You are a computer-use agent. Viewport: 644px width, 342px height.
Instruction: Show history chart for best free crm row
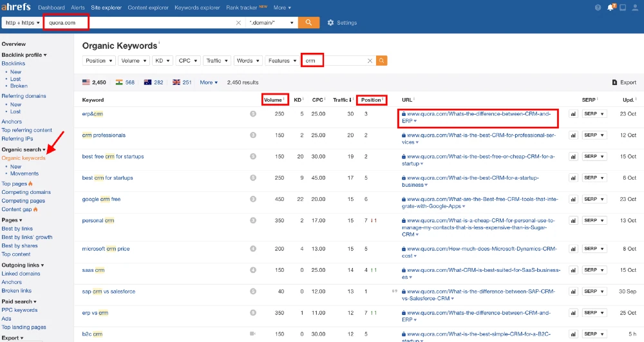(573, 157)
